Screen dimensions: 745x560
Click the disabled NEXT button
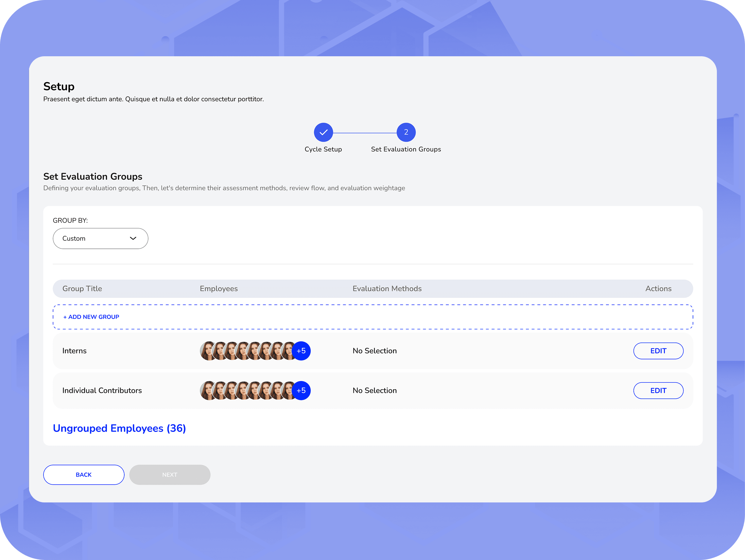(170, 474)
